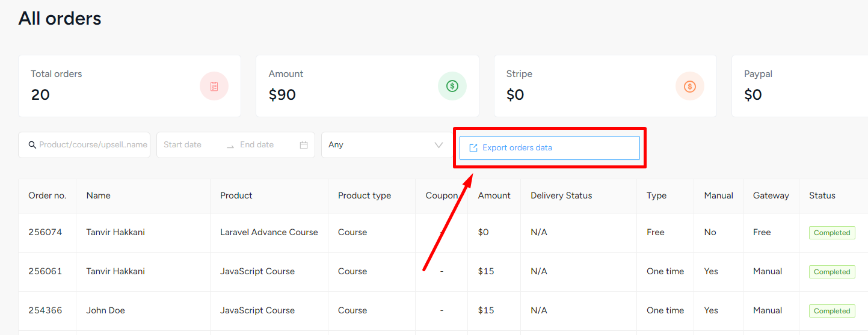
Task: Click the search magnifier icon
Action: (x=32, y=145)
